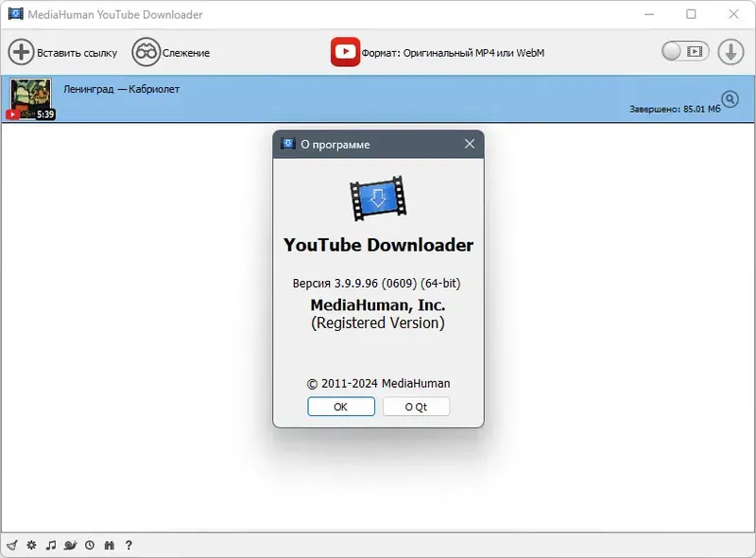Click the clock history icon
The height and width of the screenshot is (558, 756).
[90, 545]
